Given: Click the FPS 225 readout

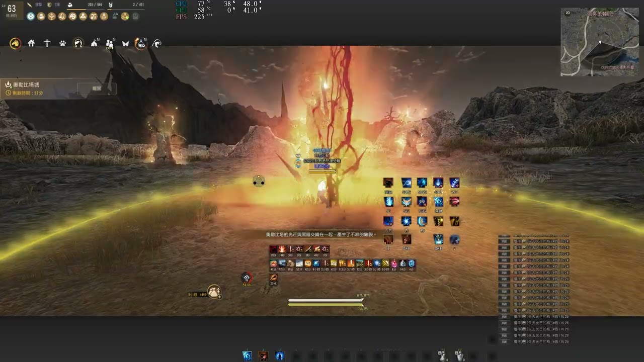Looking at the screenshot, I should pos(195,17).
